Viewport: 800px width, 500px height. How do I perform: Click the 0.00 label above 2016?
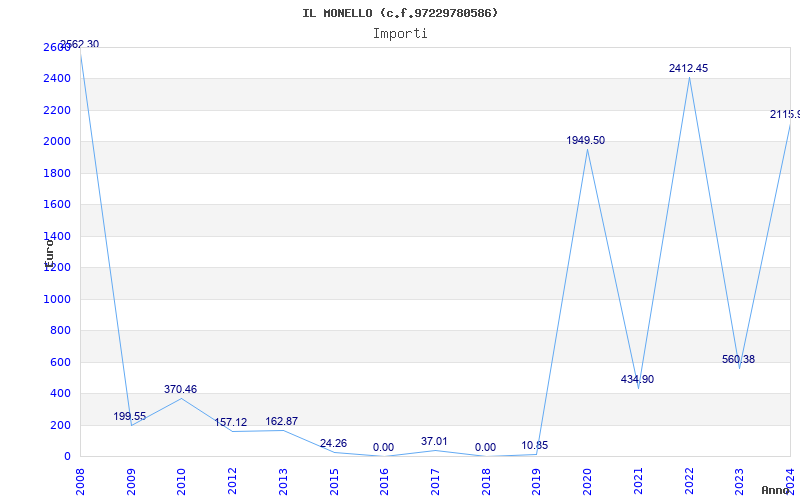383,447
